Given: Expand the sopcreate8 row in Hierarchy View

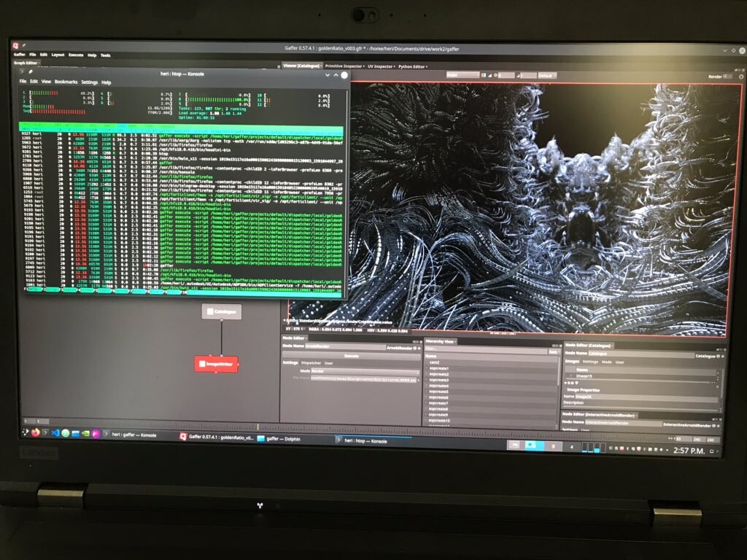Looking at the screenshot, I should 427,409.
